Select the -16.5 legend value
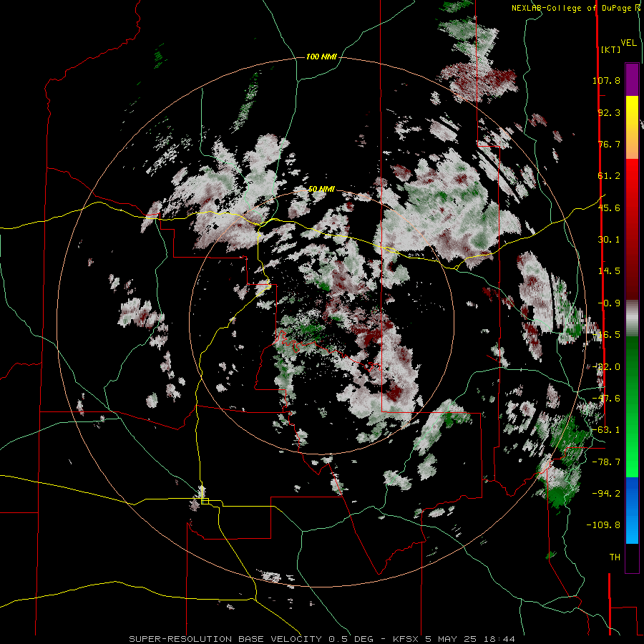This screenshot has height=644, width=644. tap(606, 335)
